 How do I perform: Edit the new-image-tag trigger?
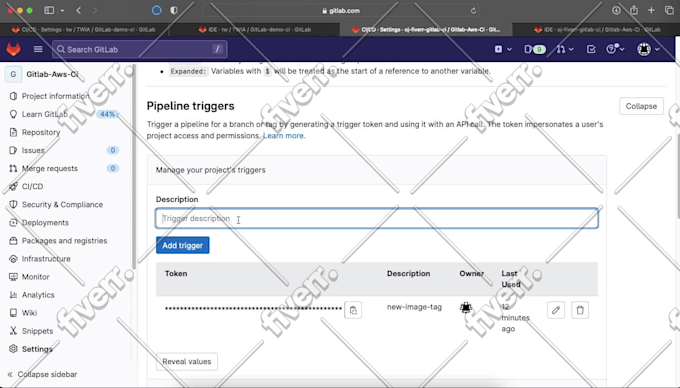556,310
